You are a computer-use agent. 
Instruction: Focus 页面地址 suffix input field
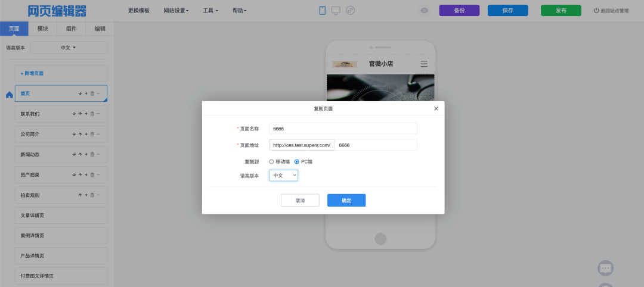tap(376, 145)
